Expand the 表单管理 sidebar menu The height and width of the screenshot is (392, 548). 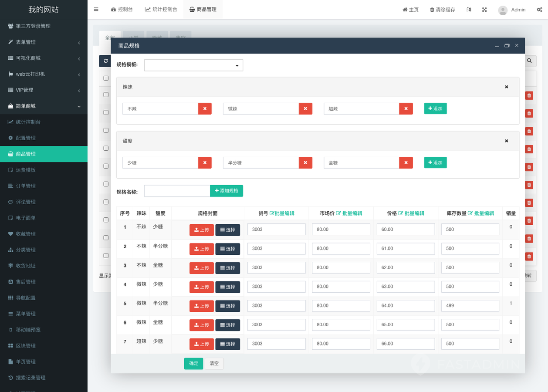click(44, 42)
